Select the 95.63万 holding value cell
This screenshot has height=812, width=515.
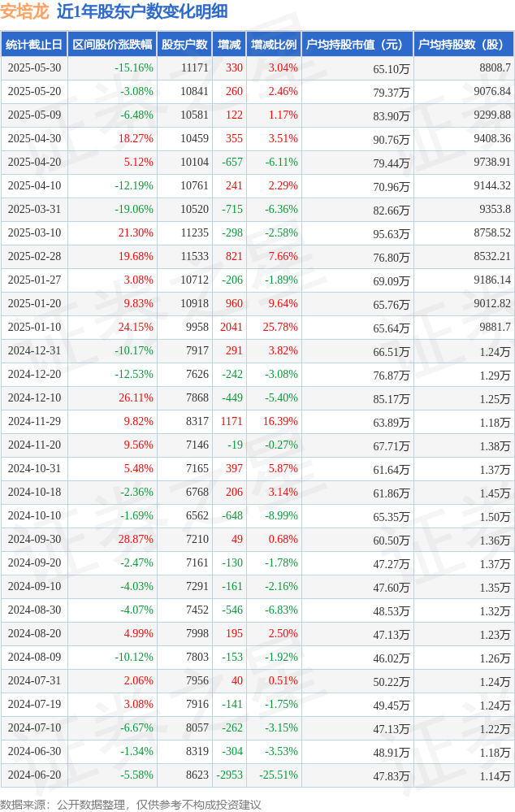pyautogui.click(x=357, y=233)
